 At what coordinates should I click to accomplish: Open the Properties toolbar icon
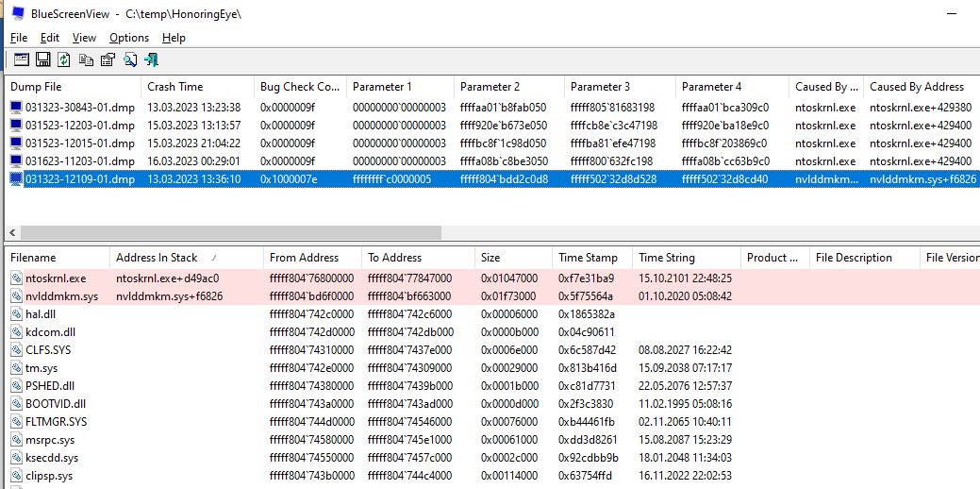108,59
